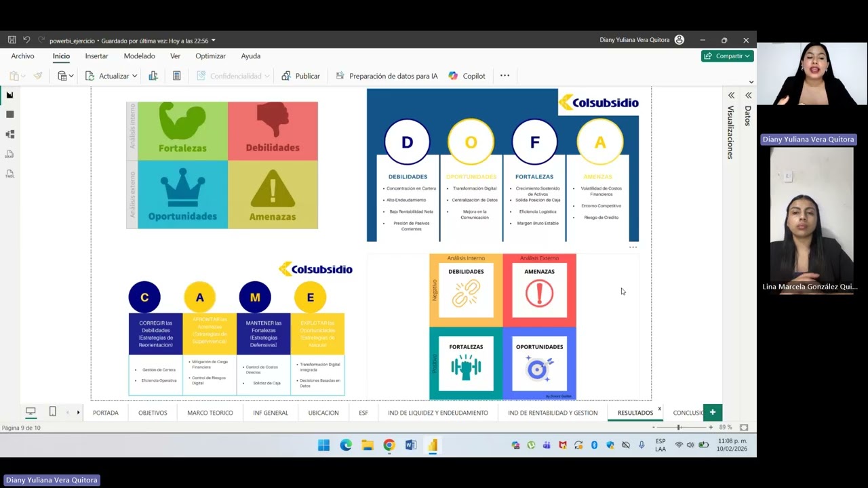Open Google Chrome from the taskbar
The height and width of the screenshot is (488, 868).
pyautogui.click(x=389, y=445)
